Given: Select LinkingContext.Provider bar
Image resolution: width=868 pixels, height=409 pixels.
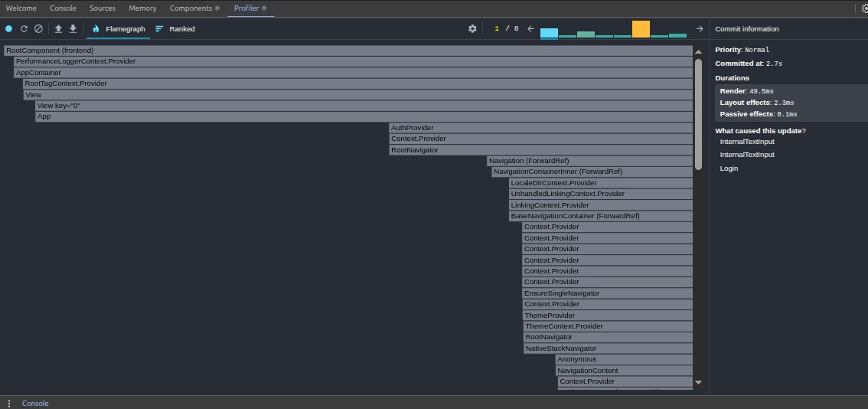Looking at the screenshot, I should pyautogui.click(x=601, y=205).
